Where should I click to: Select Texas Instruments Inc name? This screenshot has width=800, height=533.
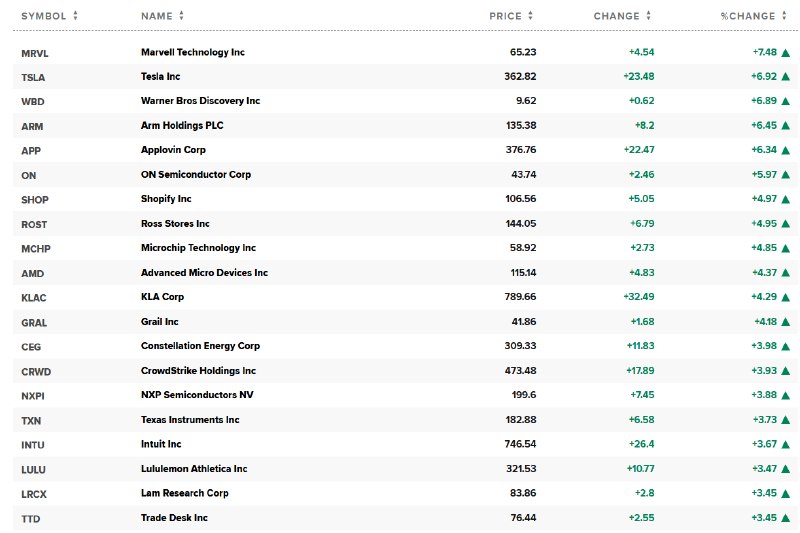click(190, 420)
